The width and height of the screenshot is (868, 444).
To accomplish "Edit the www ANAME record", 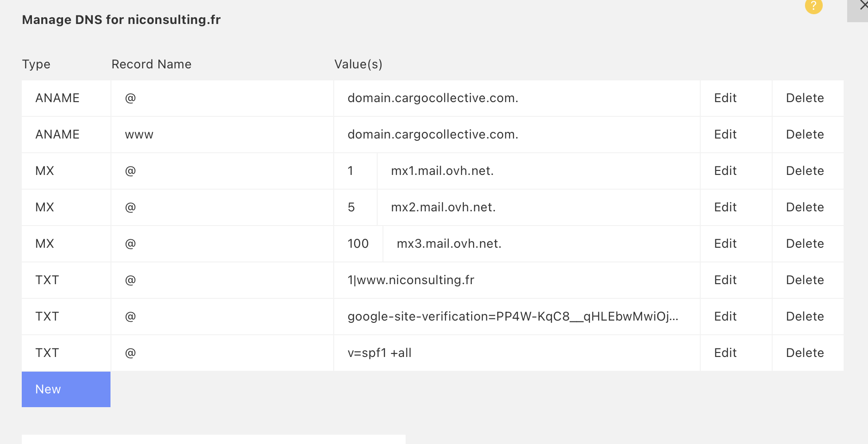I will (x=725, y=135).
